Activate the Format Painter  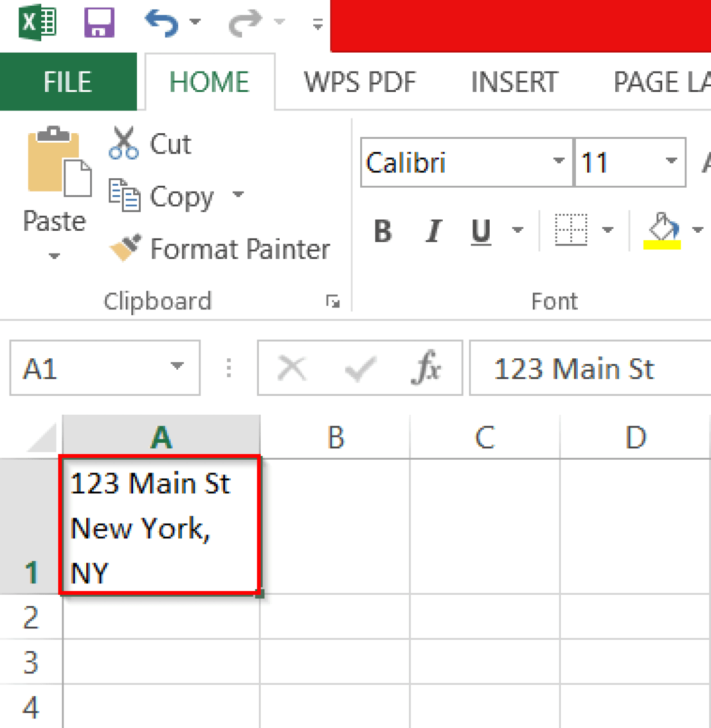tap(219, 249)
